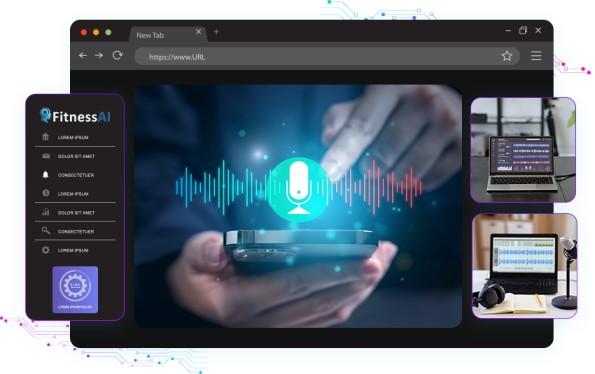
Task: Click the browser back arrow
Action: tap(83, 55)
